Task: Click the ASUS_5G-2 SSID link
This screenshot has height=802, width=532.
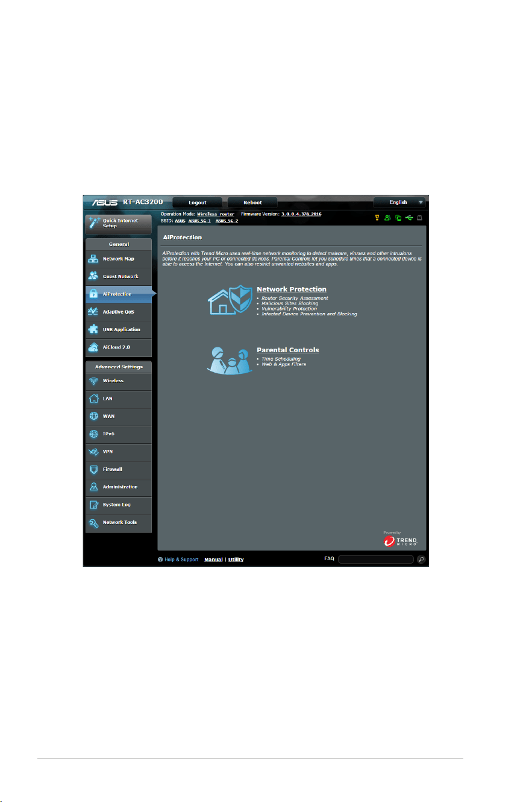Action: tap(227, 221)
